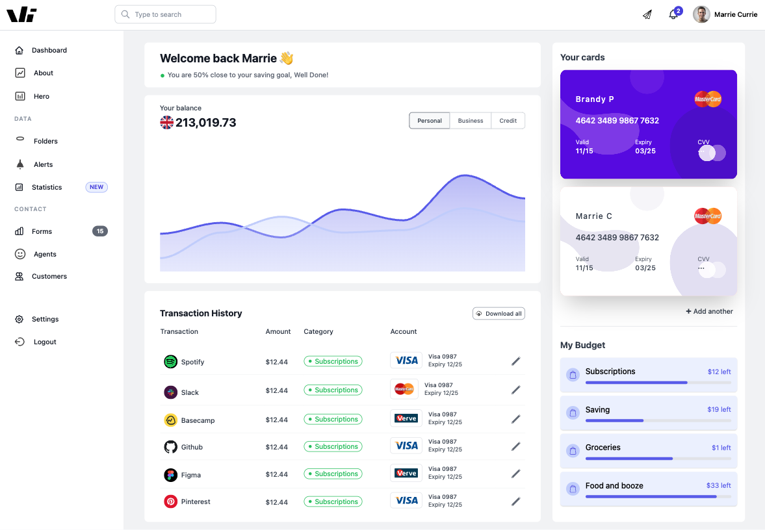Edit the Basecamp transaction pencil icon
Screen dimensions: 765x532
coord(515,420)
